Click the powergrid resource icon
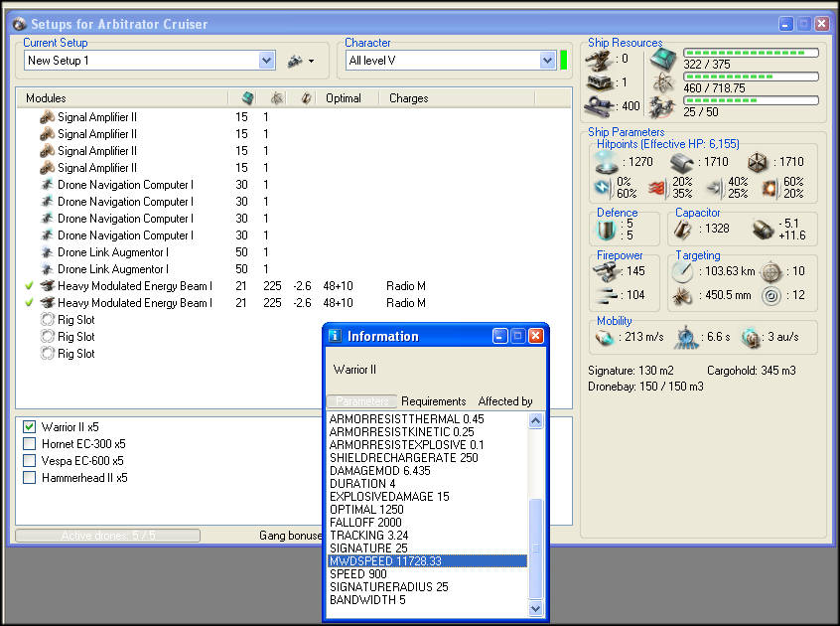This screenshot has width=840, height=626. (663, 82)
